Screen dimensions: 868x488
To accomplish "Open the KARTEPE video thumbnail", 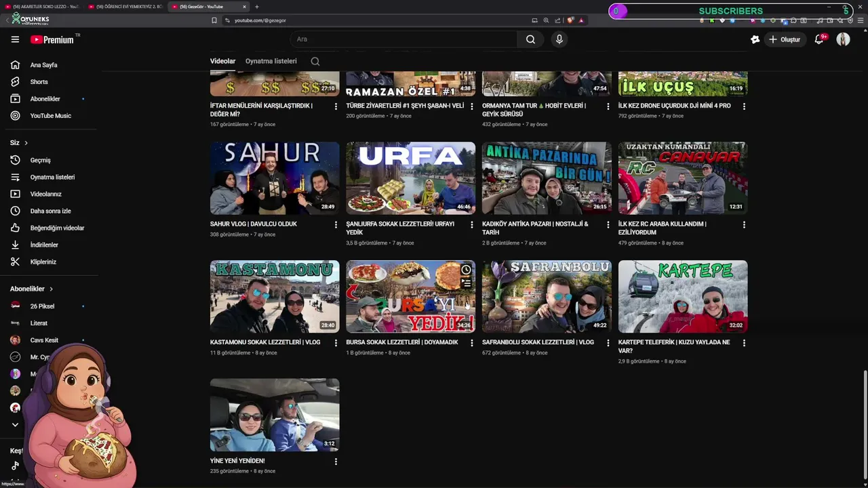I will coord(683,297).
